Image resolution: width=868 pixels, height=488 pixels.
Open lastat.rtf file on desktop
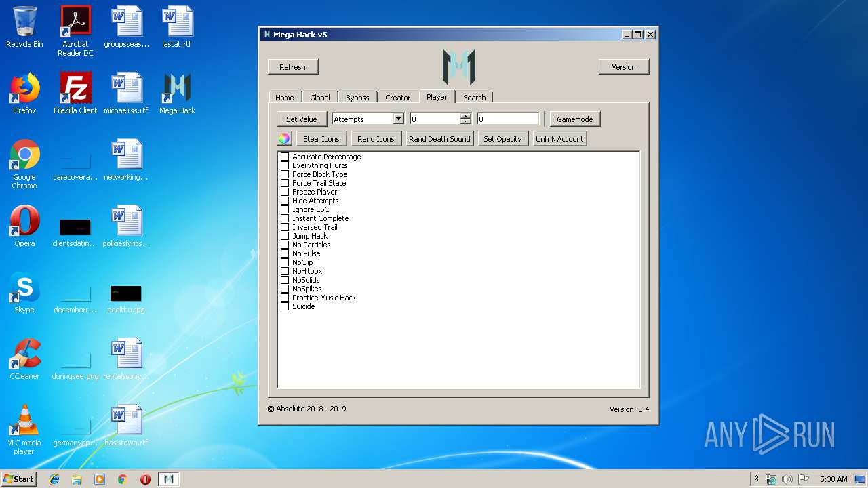(177, 27)
